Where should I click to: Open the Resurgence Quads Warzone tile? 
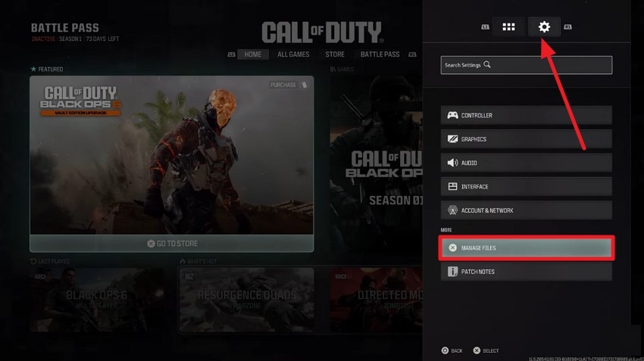[246, 300]
